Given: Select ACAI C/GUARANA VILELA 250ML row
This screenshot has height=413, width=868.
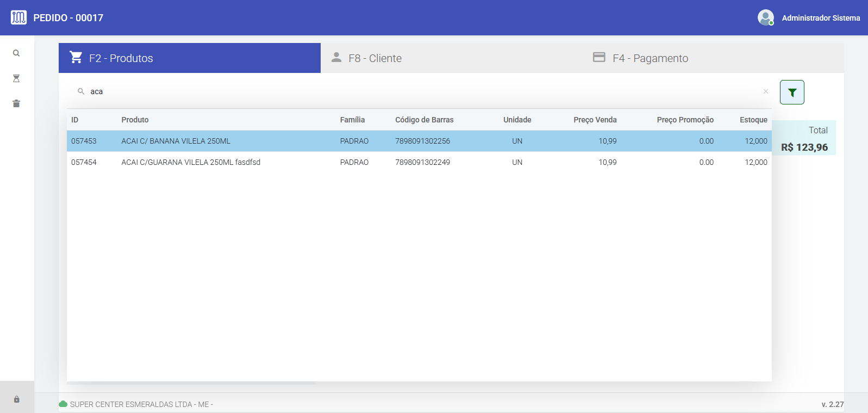Looking at the screenshot, I should (x=191, y=162).
